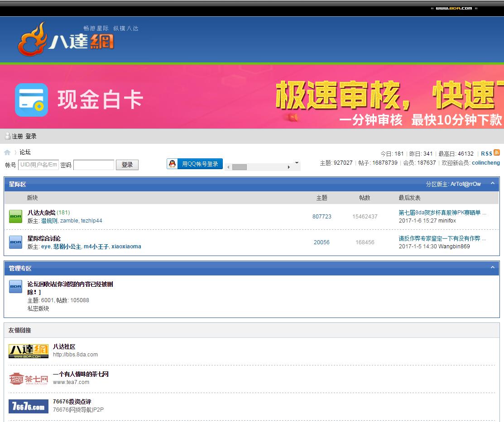Open the RSS feed icon
The width and height of the screenshot is (504, 422).
pyautogui.click(x=496, y=153)
